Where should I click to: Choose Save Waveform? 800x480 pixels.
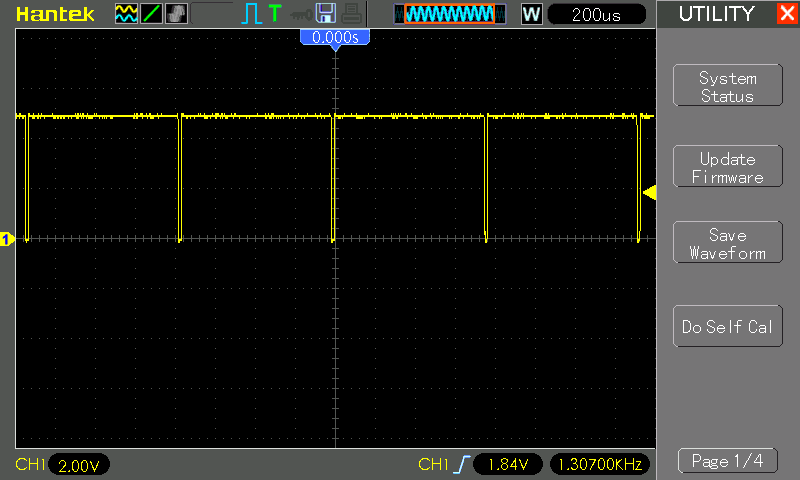728,242
